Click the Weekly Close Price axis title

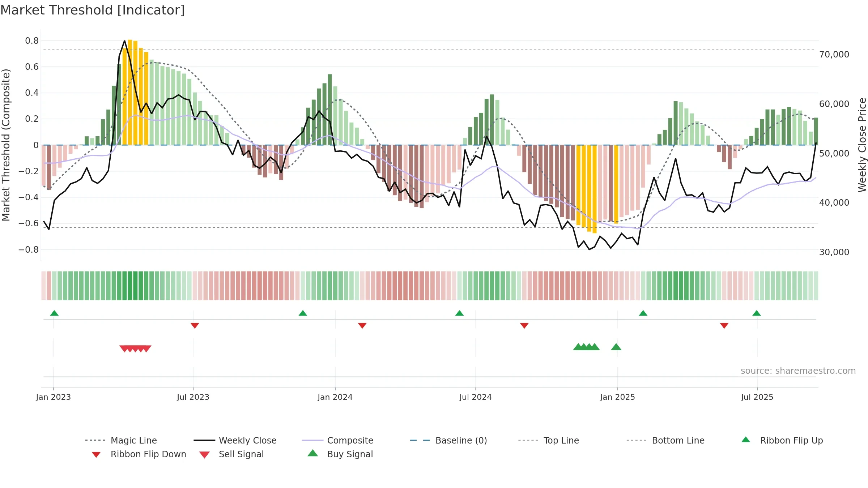pyautogui.click(x=862, y=145)
